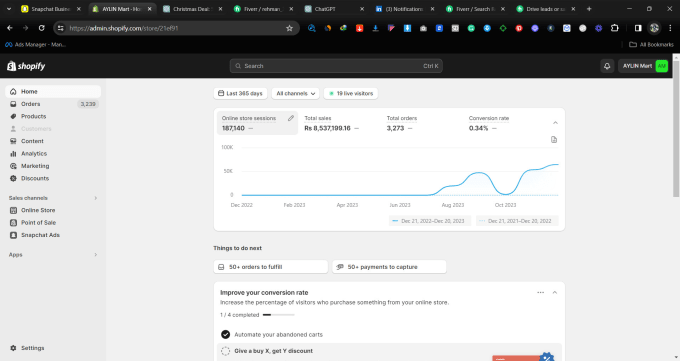Toggle the browser side panel
This screenshot has height=361, width=680.
click(638, 28)
